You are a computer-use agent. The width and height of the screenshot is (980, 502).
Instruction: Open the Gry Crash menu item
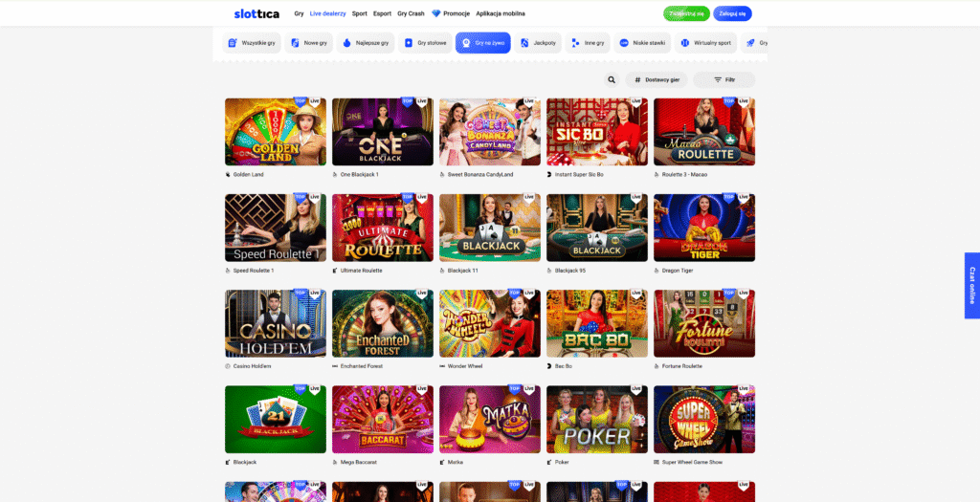[411, 13]
